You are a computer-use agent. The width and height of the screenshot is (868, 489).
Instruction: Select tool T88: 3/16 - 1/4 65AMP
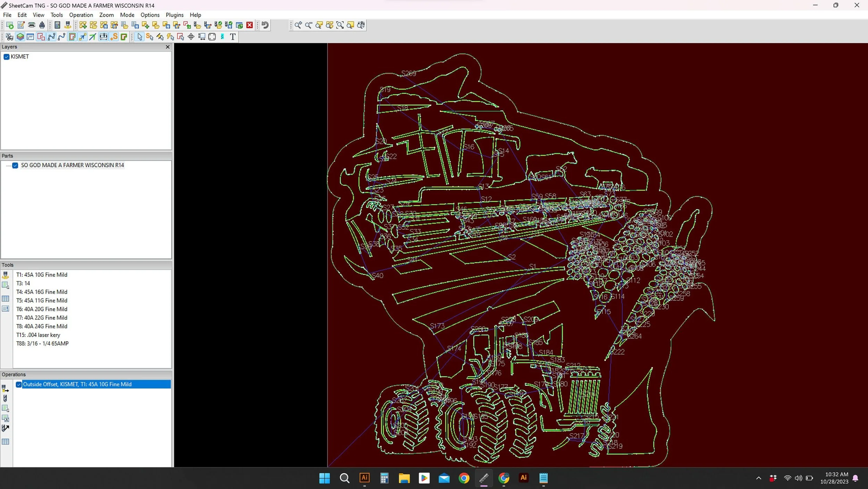(x=42, y=343)
